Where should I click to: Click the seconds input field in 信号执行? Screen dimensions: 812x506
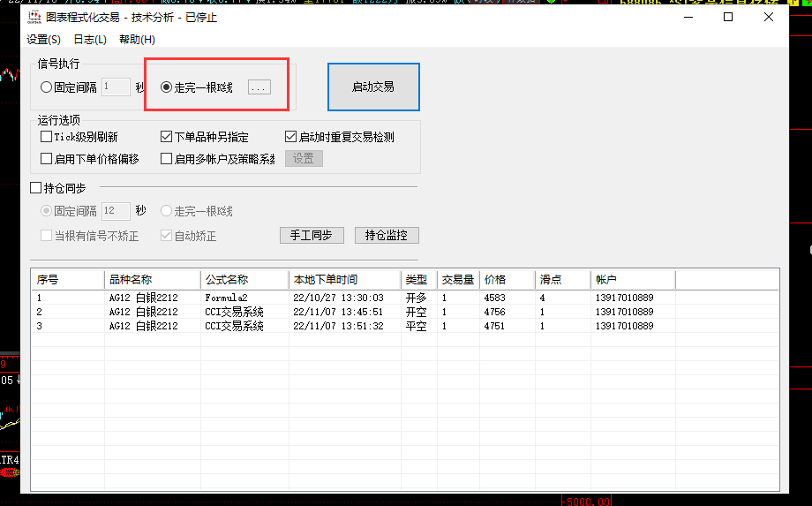click(x=117, y=87)
